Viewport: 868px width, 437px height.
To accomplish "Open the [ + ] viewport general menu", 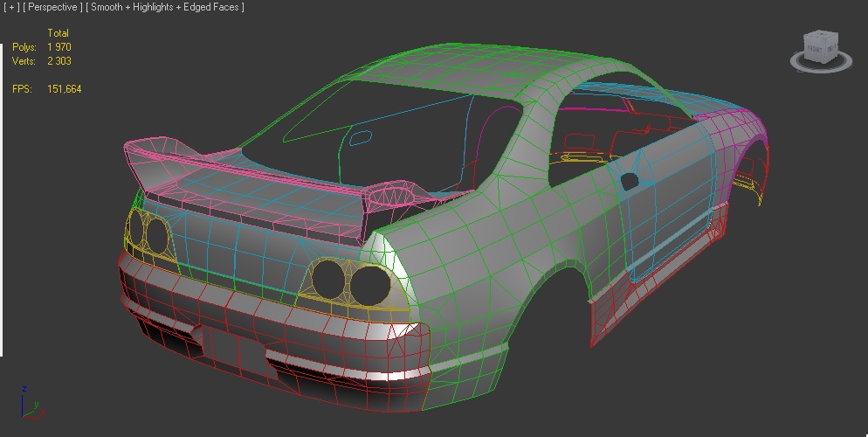I will (13, 7).
